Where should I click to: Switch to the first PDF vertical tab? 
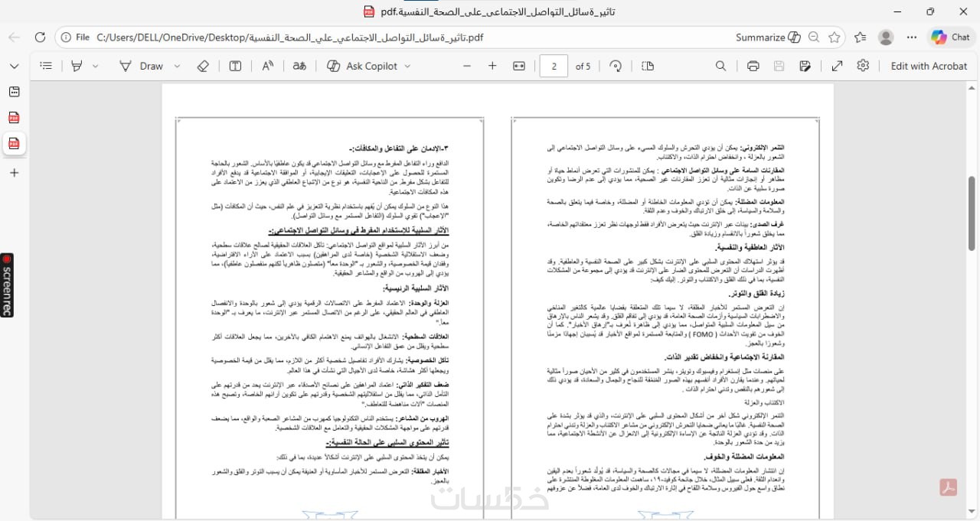point(14,117)
